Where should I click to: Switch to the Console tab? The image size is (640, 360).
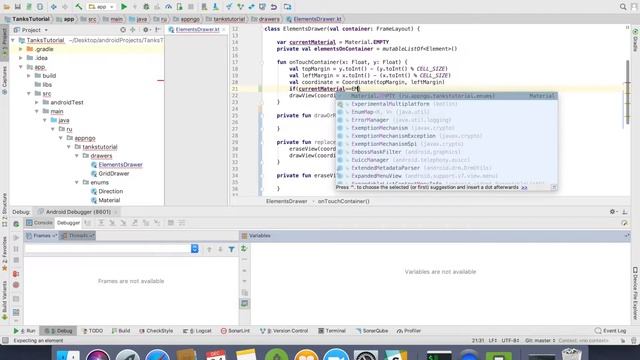point(40,223)
